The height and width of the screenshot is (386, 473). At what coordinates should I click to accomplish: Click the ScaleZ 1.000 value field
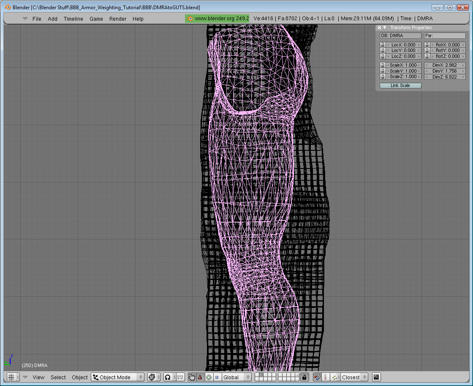point(403,77)
